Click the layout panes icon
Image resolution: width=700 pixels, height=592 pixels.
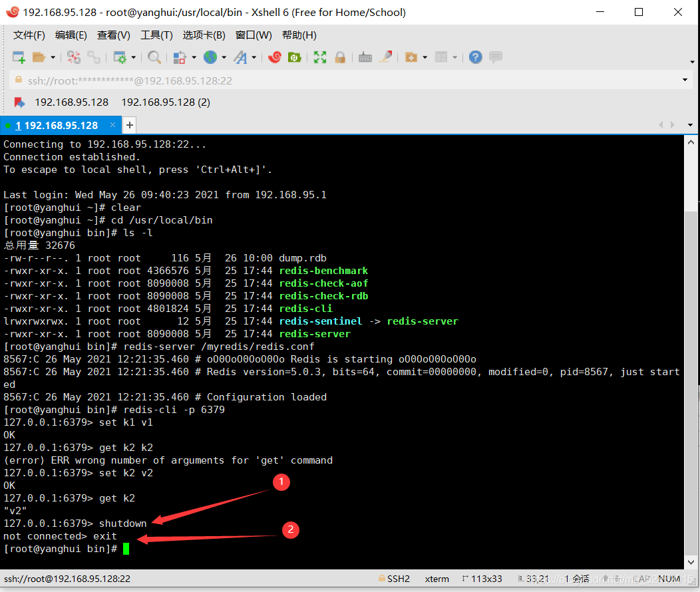[441, 57]
